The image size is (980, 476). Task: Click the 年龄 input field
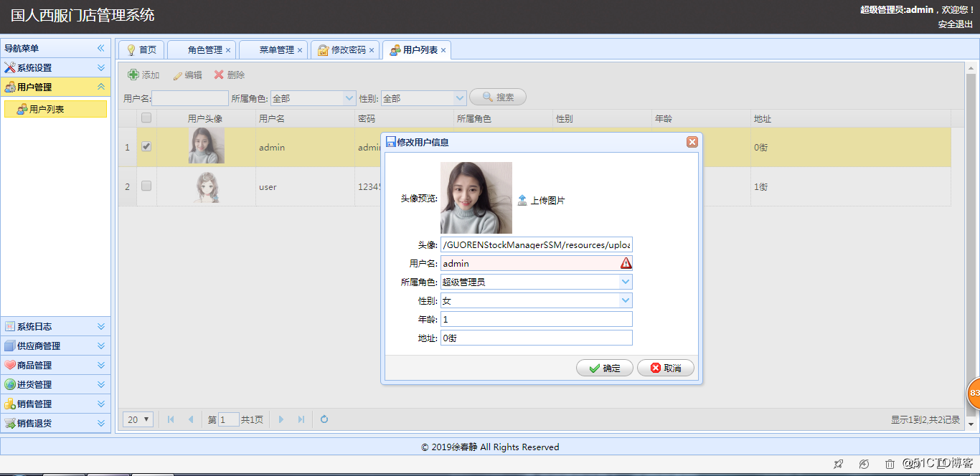tap(537, 319)
